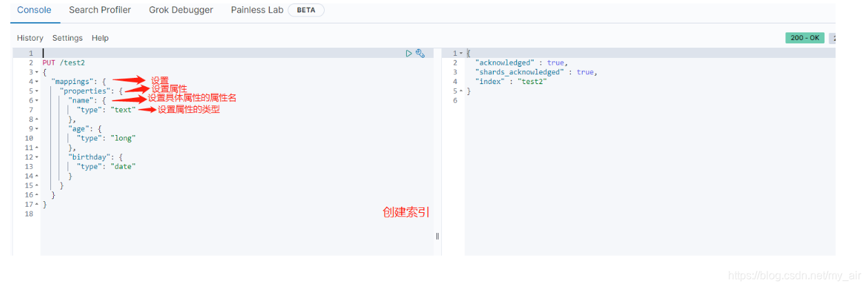Viewport: 868px width, 288px height.
Task: Click the "long" type value
Action: [123, 138]
